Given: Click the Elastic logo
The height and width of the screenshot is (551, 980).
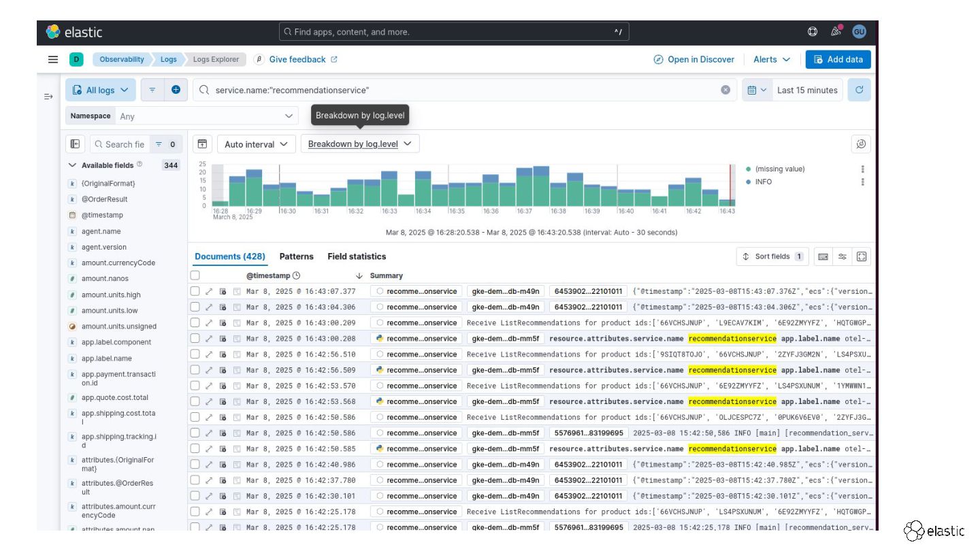Looking at the screenshot, I should 74,31.
